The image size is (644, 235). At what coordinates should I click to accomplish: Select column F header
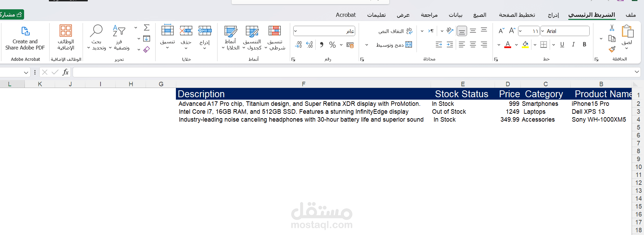(303, 84)
